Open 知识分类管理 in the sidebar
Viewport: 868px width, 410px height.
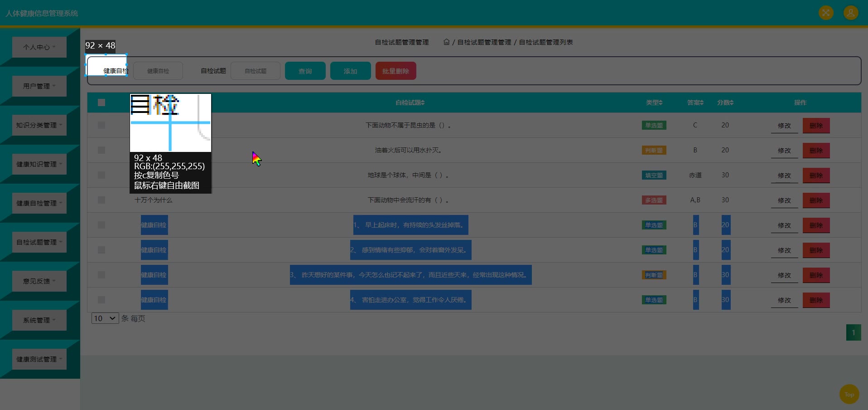tap(39, 125)
